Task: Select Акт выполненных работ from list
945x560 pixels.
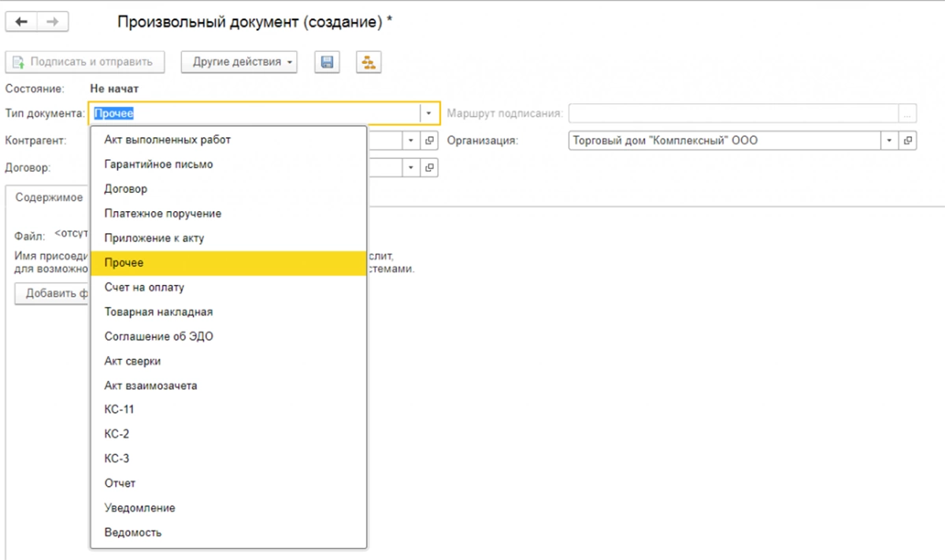Action: [168, 140]
